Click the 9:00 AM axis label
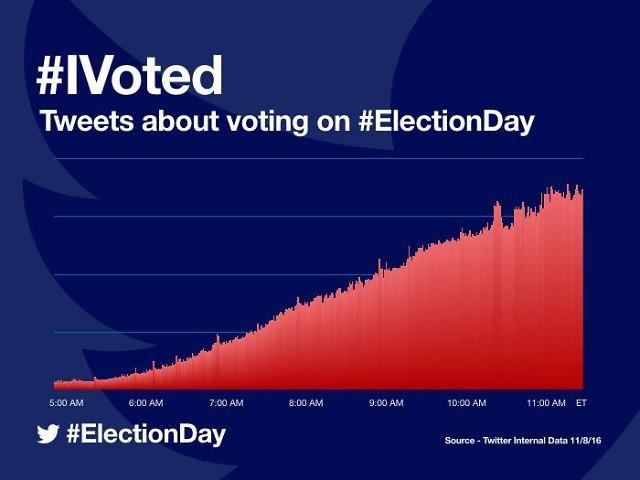The height and width of the screenshot is (480, 640). click(x=385, y=403)
